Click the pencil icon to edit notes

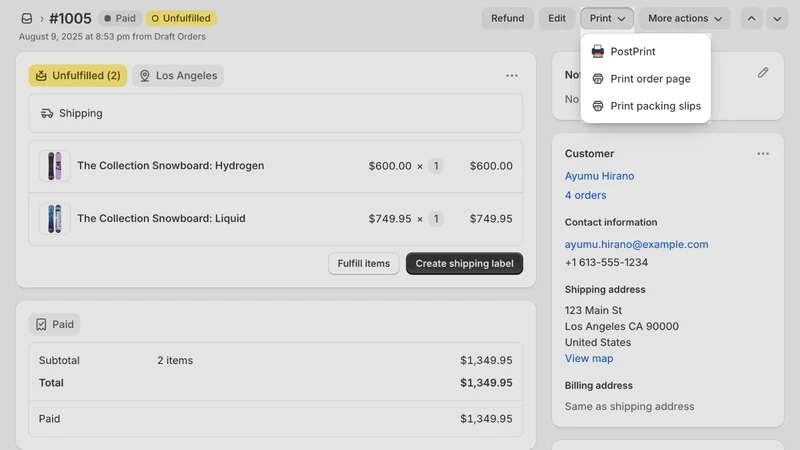[763, 72]
